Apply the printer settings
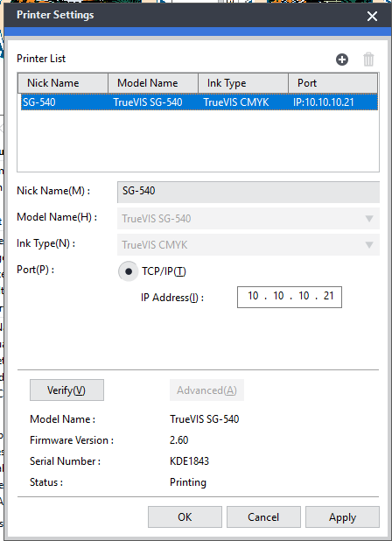 (x=342, y=516)
